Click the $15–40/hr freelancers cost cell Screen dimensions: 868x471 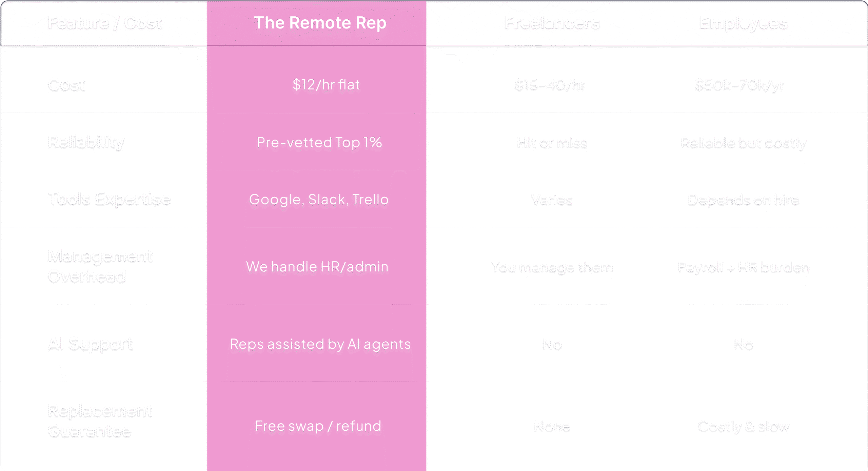pyautogui.click(x=550, y=85)
